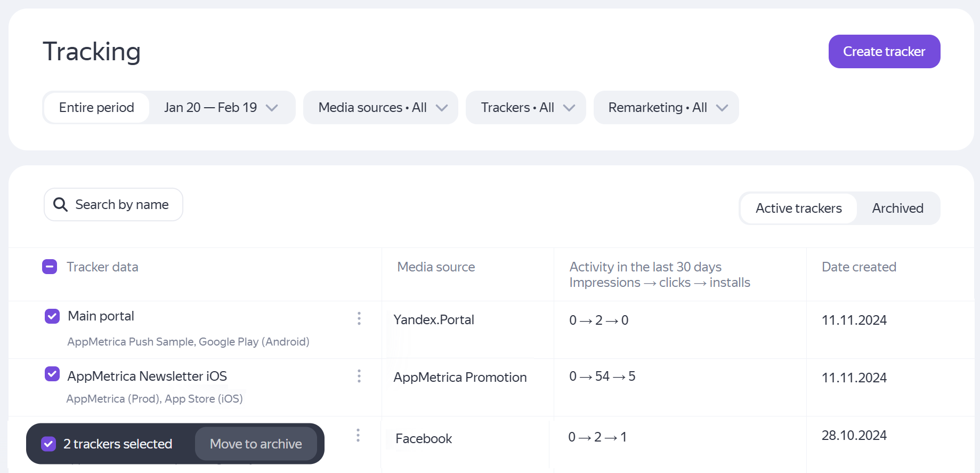980x473 pixels.
Task: Select the Active trackers tab
Action: (x=798, y=209)
